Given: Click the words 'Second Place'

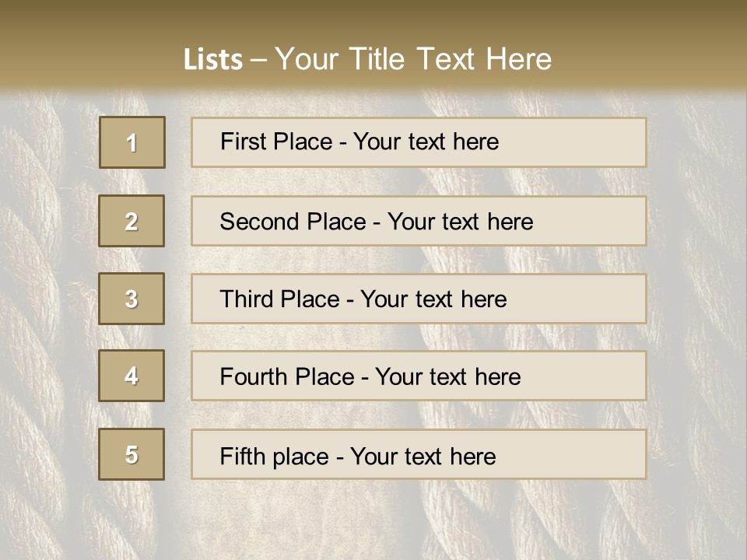Looking at the screenshot, I should (x=293, y=222).
